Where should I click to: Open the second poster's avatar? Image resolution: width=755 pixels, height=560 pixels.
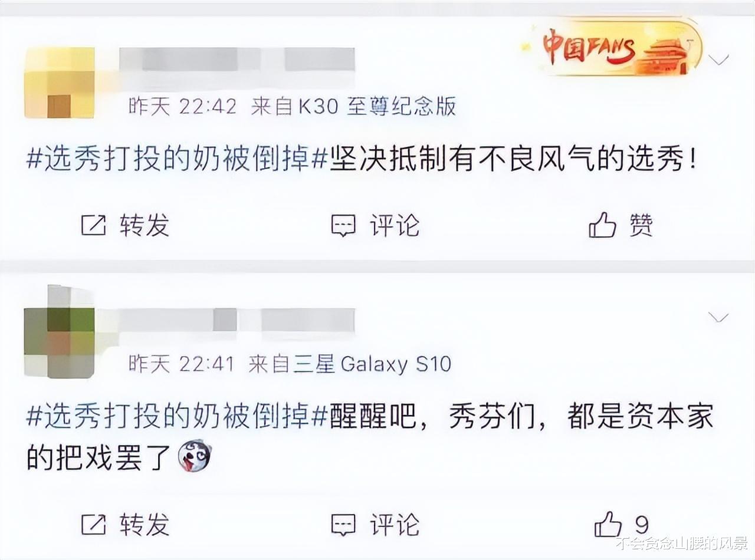point(60,331)
